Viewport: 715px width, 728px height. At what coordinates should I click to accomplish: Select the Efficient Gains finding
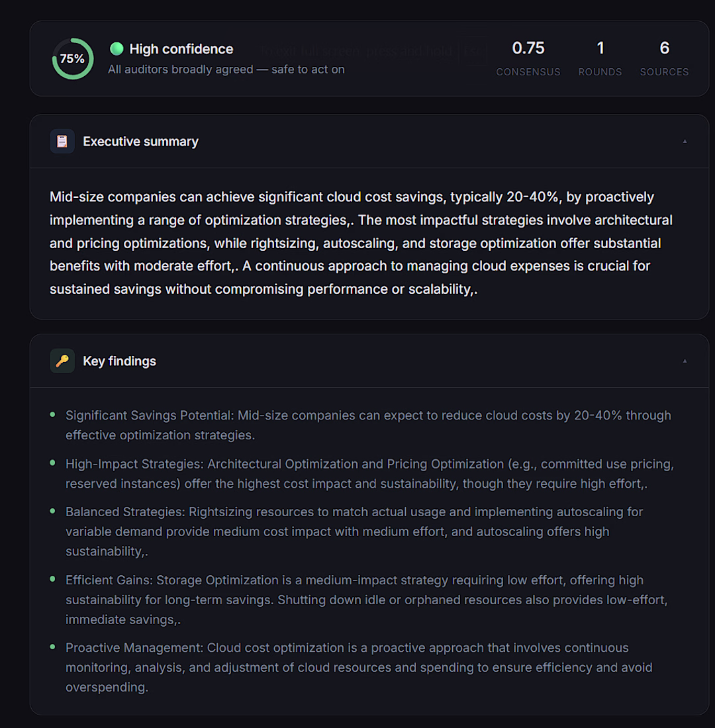[367, 600]
